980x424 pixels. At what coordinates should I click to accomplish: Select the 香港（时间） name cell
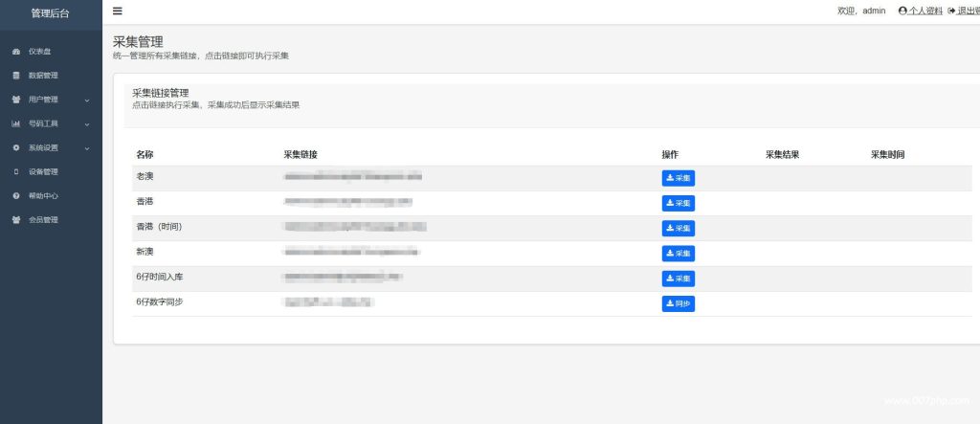click(160, 227)
